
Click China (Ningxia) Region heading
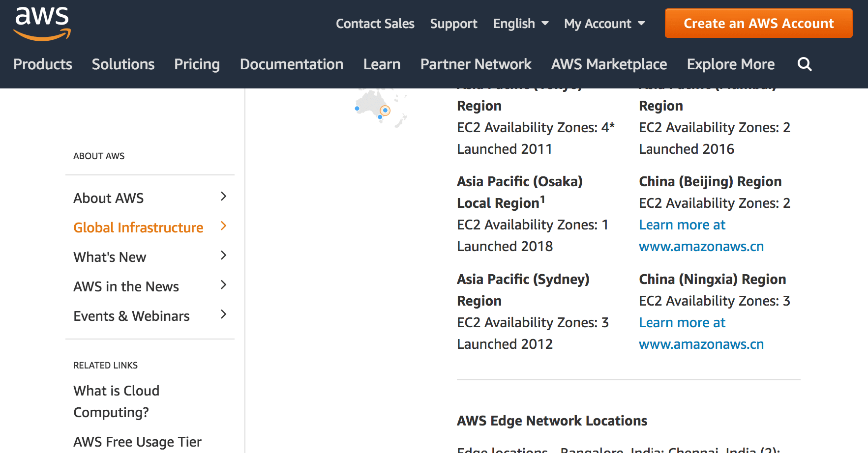click(712, 279)
